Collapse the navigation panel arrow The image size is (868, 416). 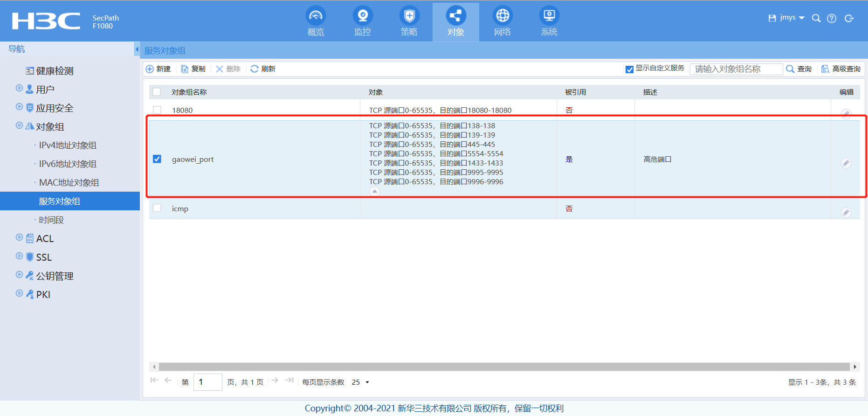click(x=137, y=49)
